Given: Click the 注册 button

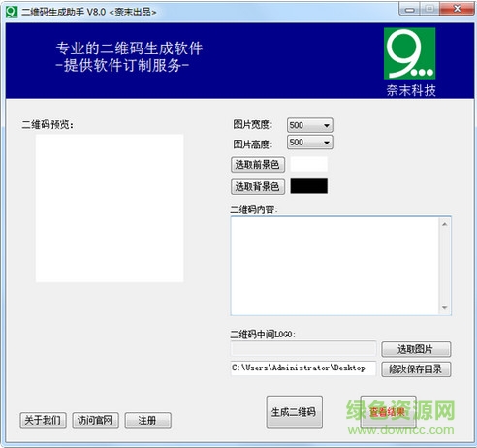Looking at the screenshot, I should tap(147, 420).
